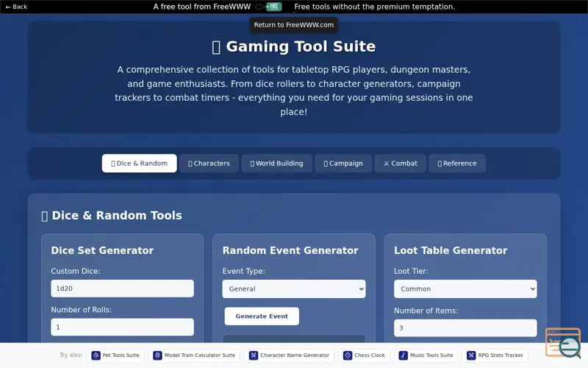This screenshot has height=368, width=588.
Task: Click the RPG Stats Tracker icon
Action: [471, 355]
